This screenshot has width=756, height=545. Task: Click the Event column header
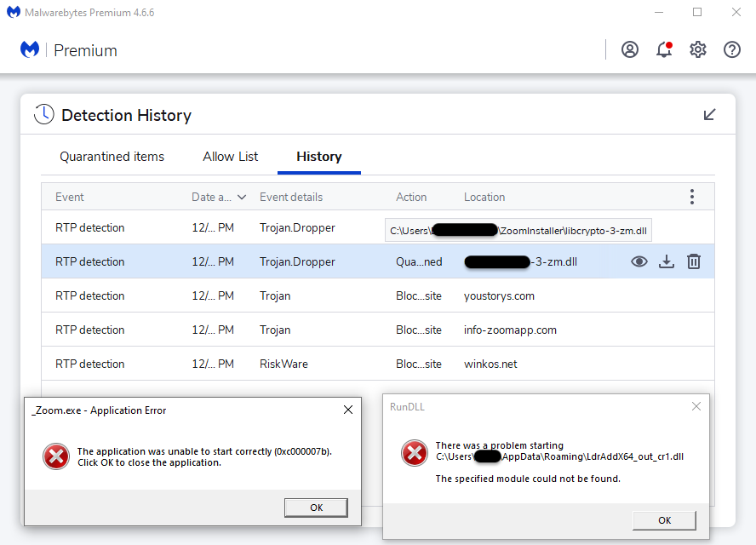click(x=70, y=197)
